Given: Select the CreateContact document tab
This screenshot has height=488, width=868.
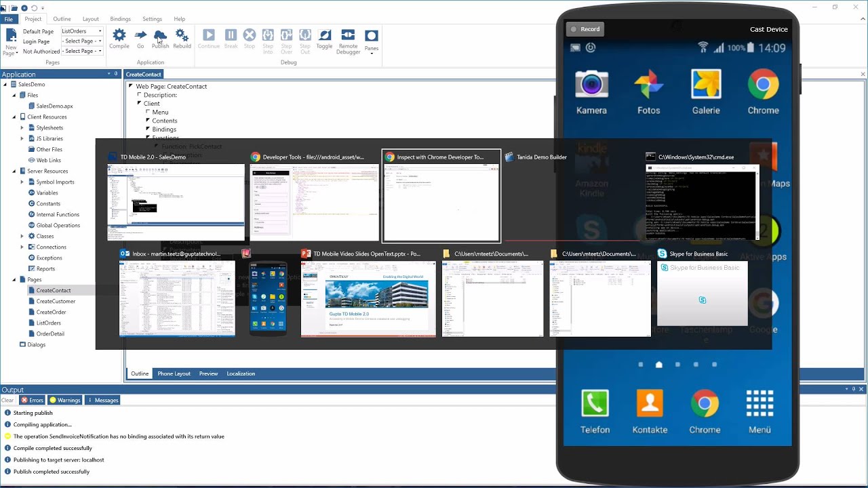Looking at the screenshot, I should (x=144, y=75).
